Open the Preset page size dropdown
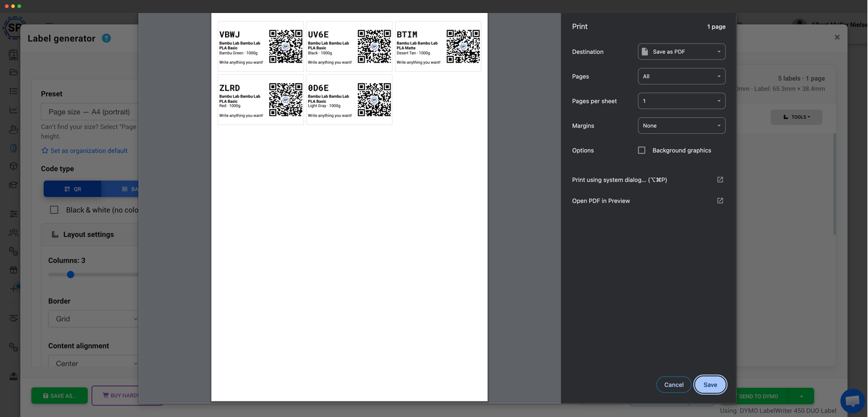 89,112
